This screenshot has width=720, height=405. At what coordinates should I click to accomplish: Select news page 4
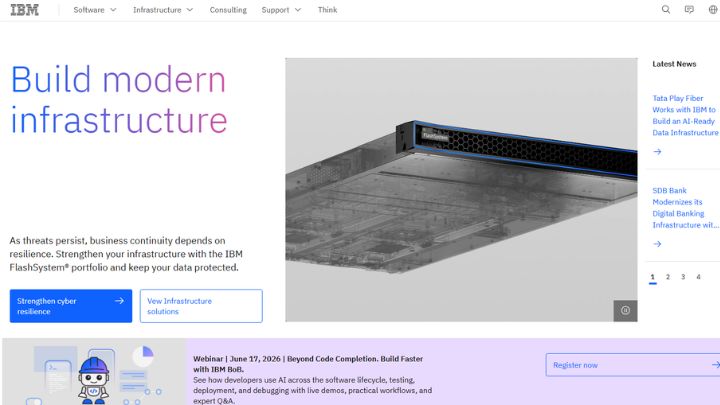pos(698,277)
